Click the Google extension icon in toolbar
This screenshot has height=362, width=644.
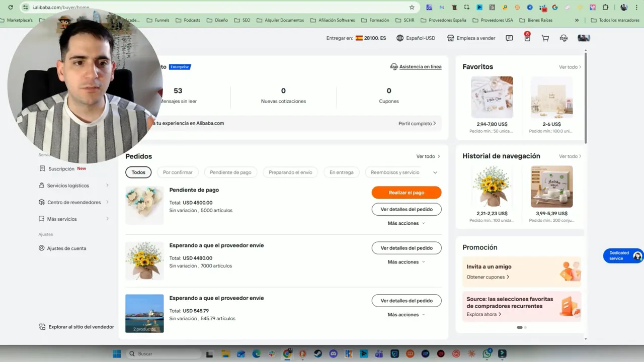[x=555, y=7]
